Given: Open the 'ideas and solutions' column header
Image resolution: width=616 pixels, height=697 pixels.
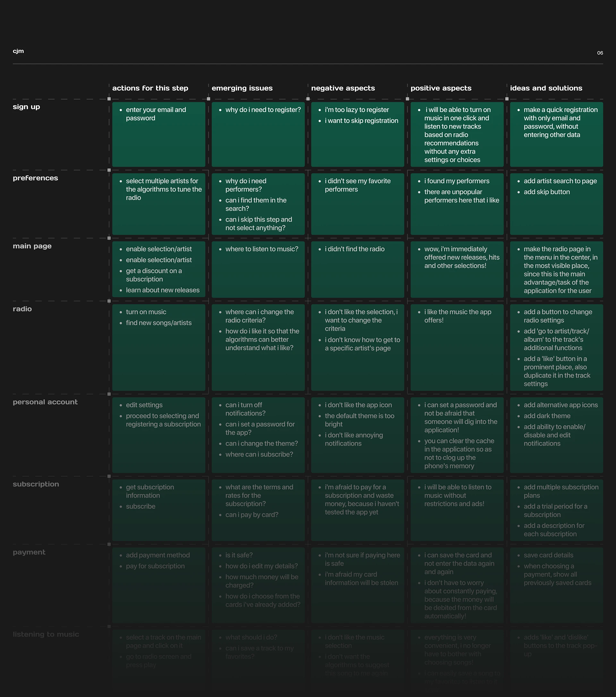Looking at the screenshot, I should 546,88.
